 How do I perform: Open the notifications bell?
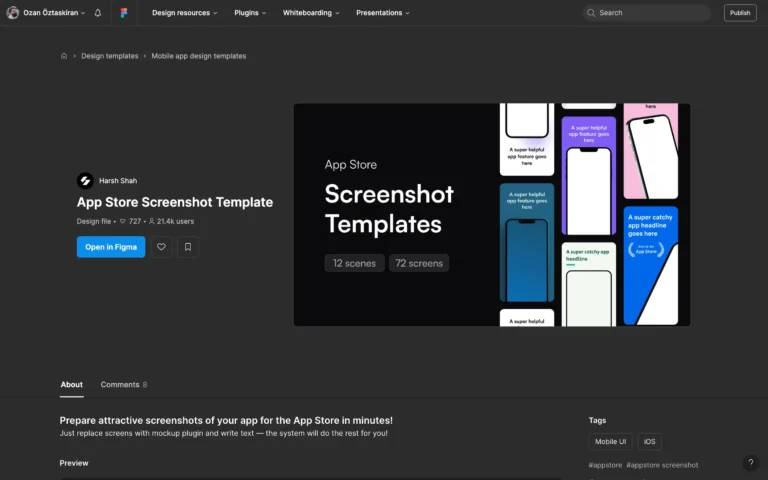coord(97,13)
